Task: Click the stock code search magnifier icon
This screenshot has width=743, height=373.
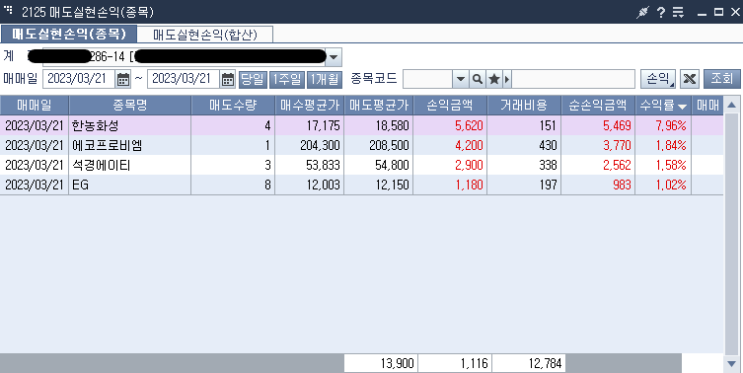Action: coord(477,79)
